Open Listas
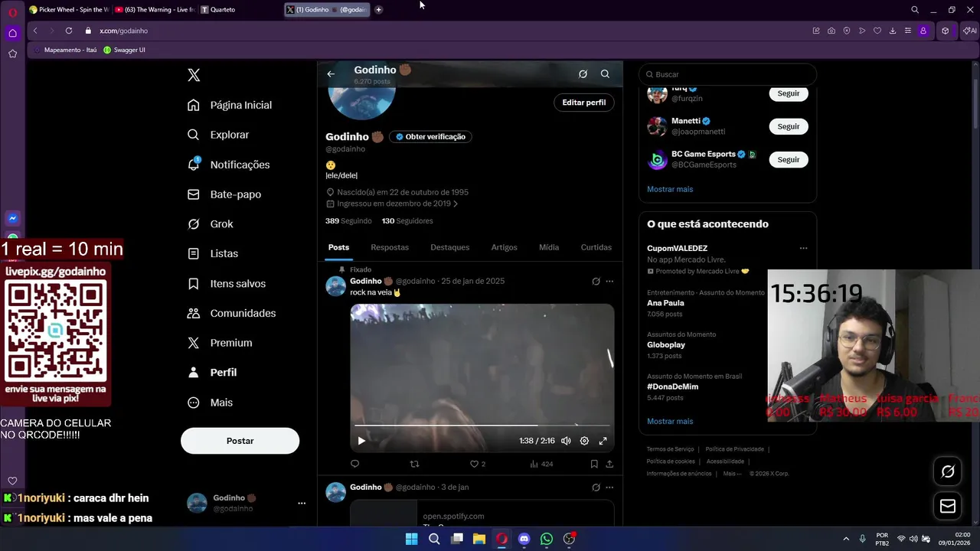 click(x=213, y=253)
